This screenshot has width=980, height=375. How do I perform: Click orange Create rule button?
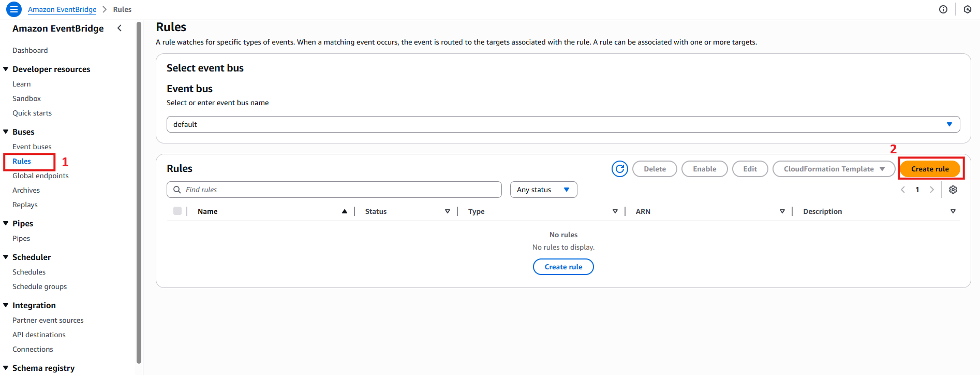930,169
